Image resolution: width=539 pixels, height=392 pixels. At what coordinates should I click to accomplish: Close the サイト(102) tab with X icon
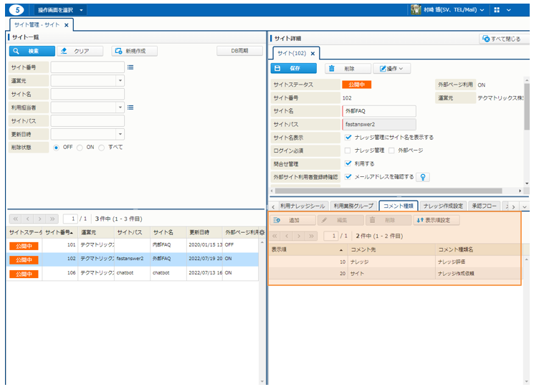[x=313, y=53]
